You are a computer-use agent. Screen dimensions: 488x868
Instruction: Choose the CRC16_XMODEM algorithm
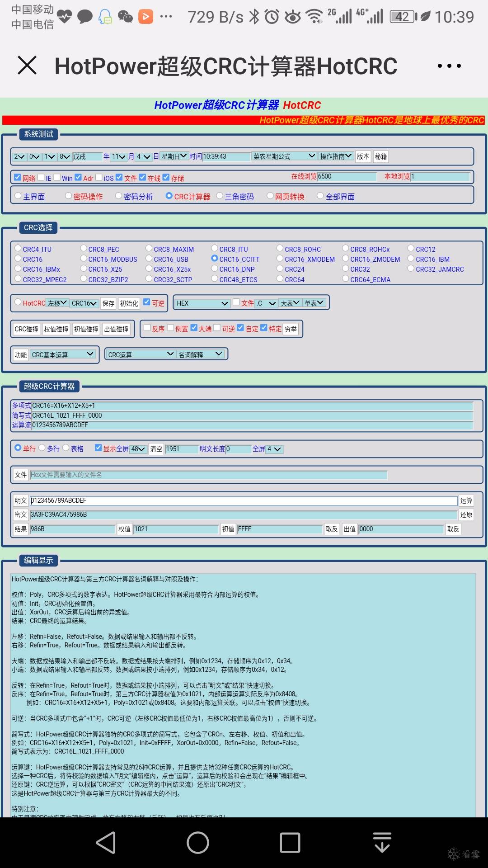coord(280,258)
